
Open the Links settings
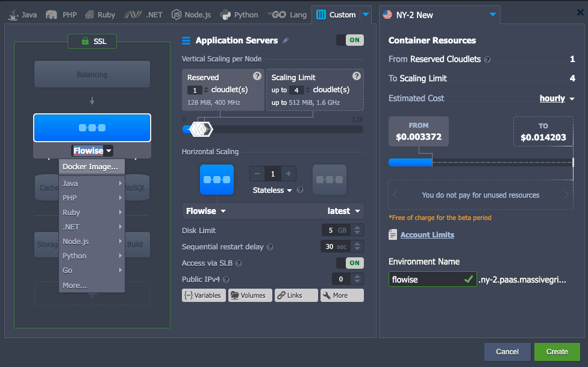(x=296, y=295)
